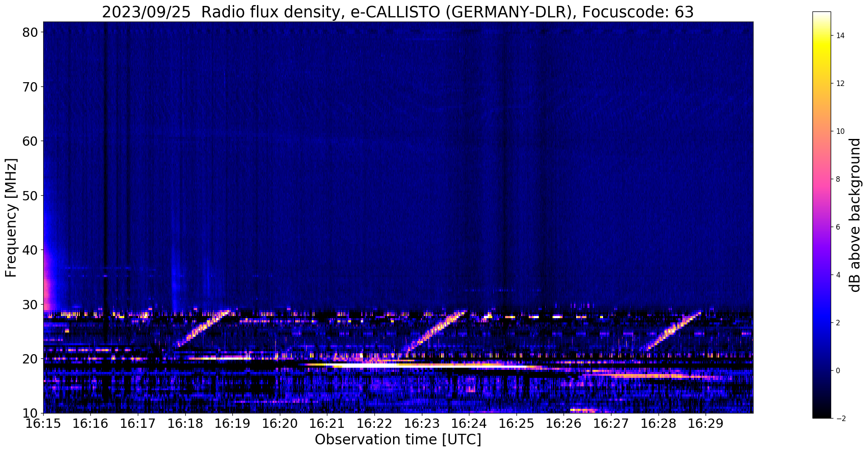Click the 16:26 time tick label

(x=564, y=424)
